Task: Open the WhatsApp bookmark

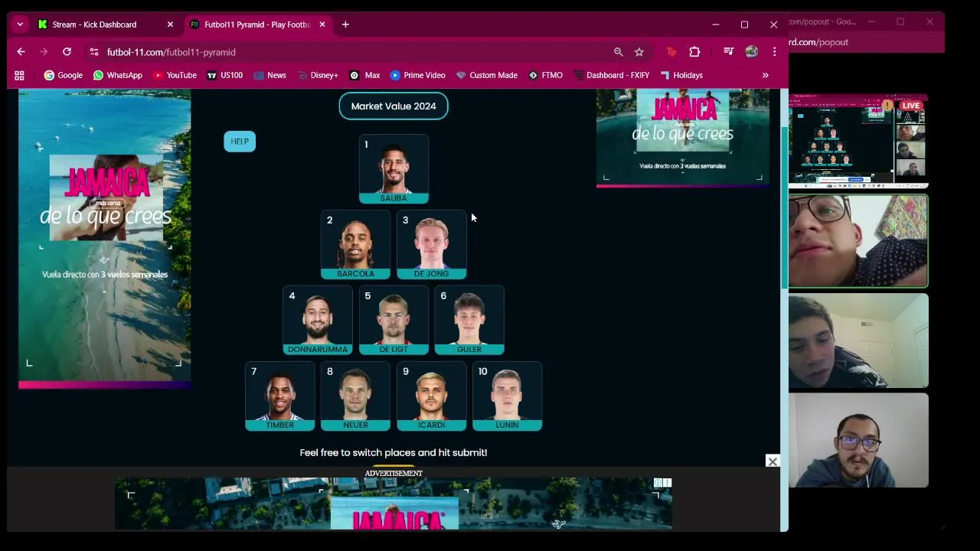Action: point(117,75)
